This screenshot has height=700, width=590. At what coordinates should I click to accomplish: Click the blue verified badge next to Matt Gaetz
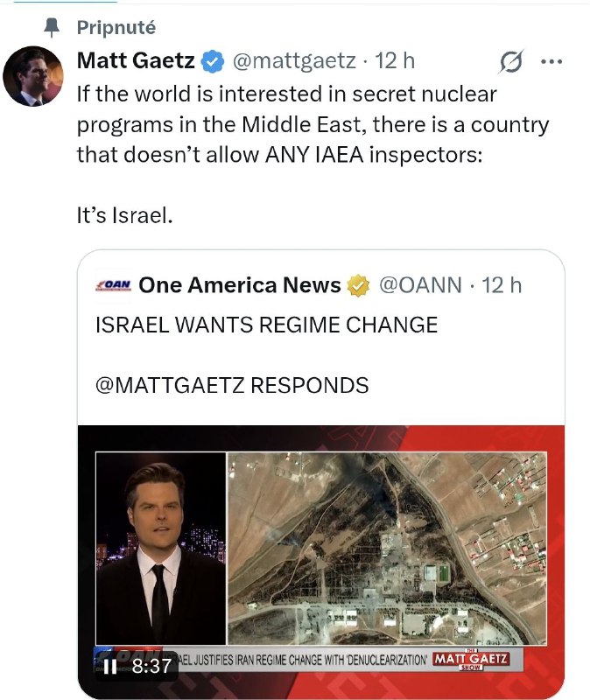click(211, 61)
